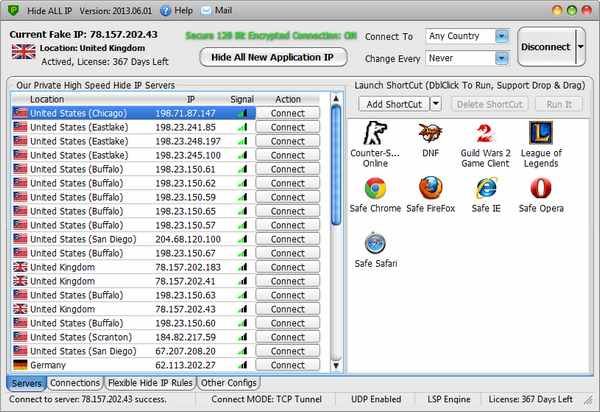600x412 pixels.
Task: Select row with IP 198.23.150.65
Action: pyautogui.click(x=133, y=211)
